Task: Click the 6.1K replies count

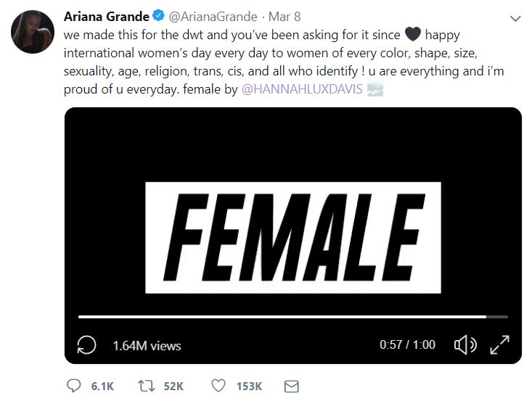Action: coord(102,386)
